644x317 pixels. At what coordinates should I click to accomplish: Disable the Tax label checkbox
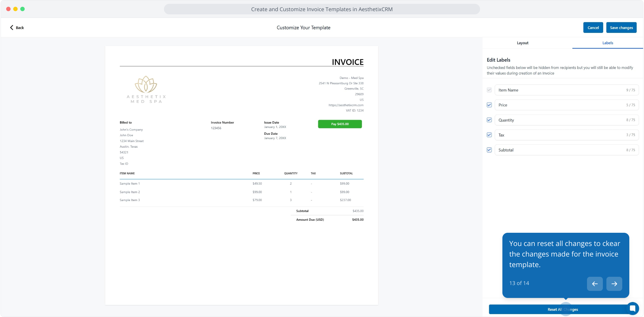(489, 135)
